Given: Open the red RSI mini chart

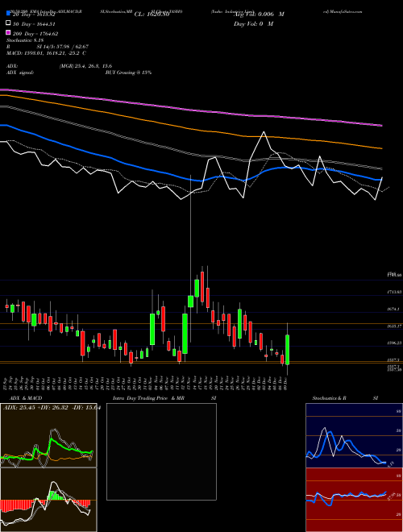Looking at the screenshot, I should [354, 500].
